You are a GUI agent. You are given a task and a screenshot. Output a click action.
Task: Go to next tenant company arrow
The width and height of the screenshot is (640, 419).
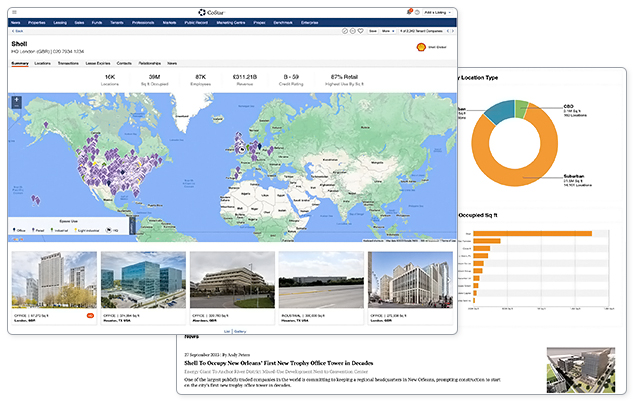(453, 31)
